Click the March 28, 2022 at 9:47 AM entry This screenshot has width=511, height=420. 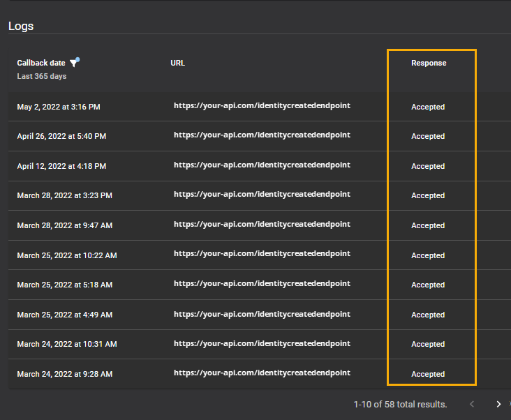point(64,225)
